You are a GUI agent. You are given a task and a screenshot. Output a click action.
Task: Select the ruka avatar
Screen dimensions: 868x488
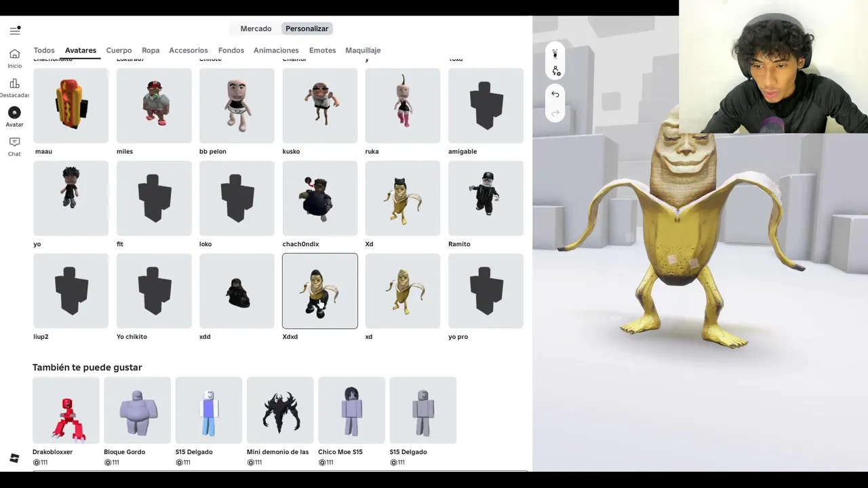pos(403,106)
